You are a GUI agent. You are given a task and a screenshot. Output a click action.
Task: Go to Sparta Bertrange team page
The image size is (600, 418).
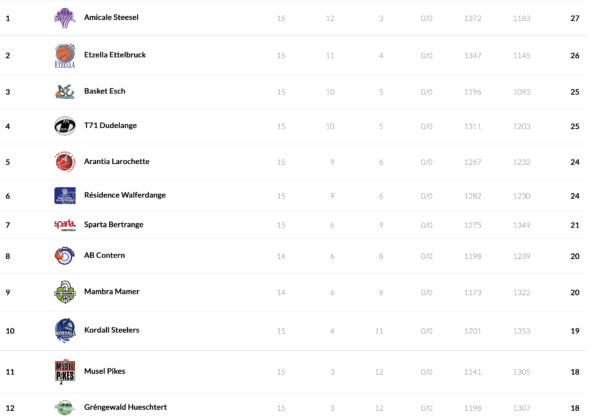(x=113, y=225)
